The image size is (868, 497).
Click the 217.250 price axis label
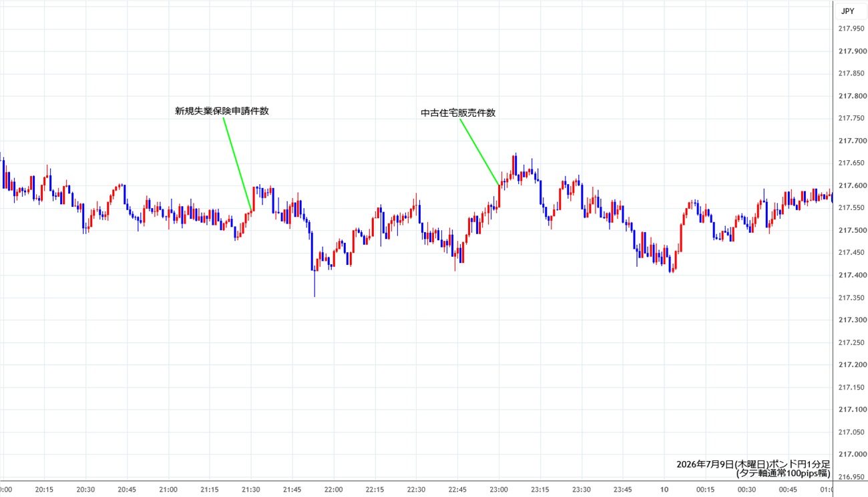(851, 342)
